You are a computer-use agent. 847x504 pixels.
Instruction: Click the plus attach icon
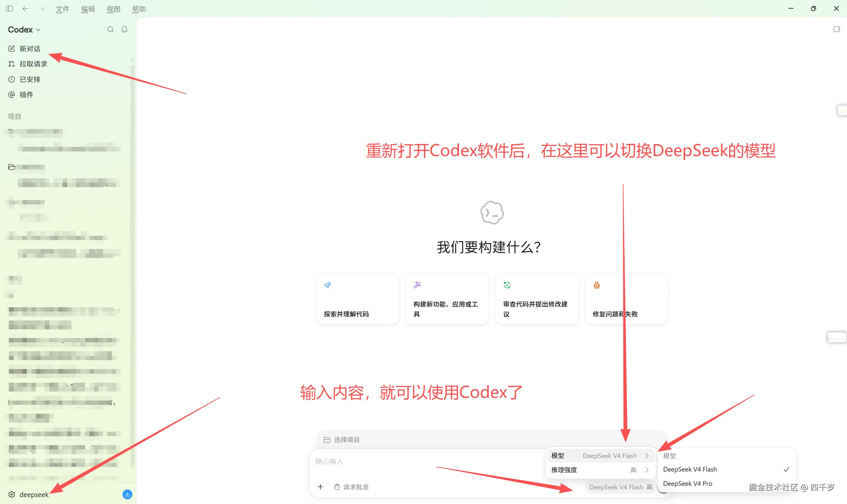(x=320, y=487)
